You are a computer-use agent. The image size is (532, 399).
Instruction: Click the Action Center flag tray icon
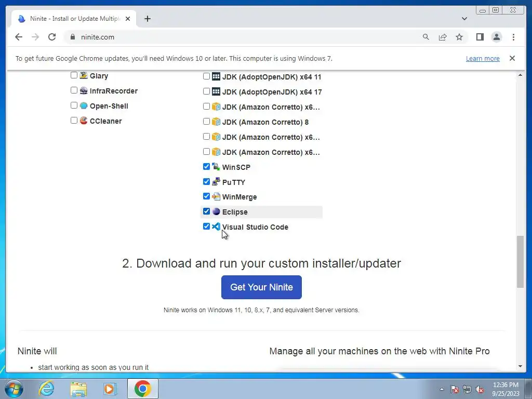(454, 390)
